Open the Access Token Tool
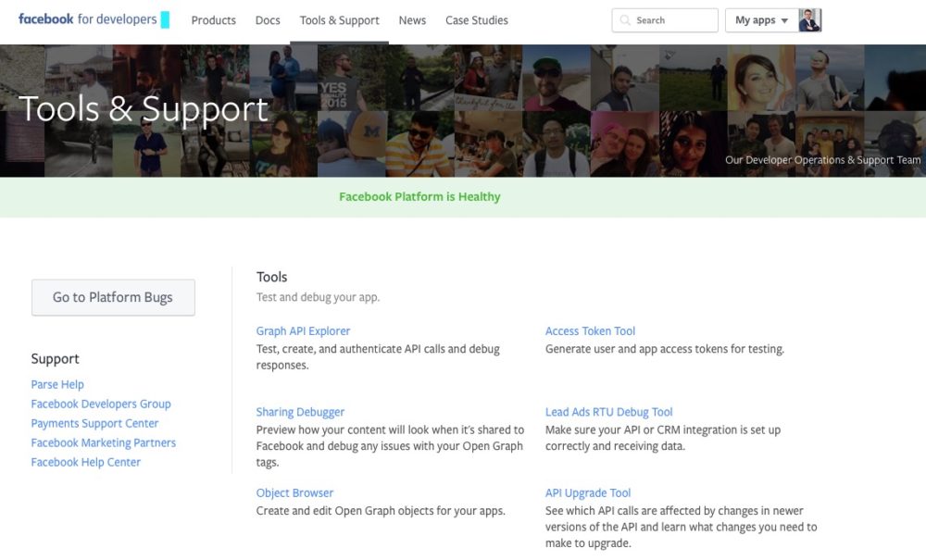Image resolution: width=926 pixels, height=560 pixels. coord(590,331)
